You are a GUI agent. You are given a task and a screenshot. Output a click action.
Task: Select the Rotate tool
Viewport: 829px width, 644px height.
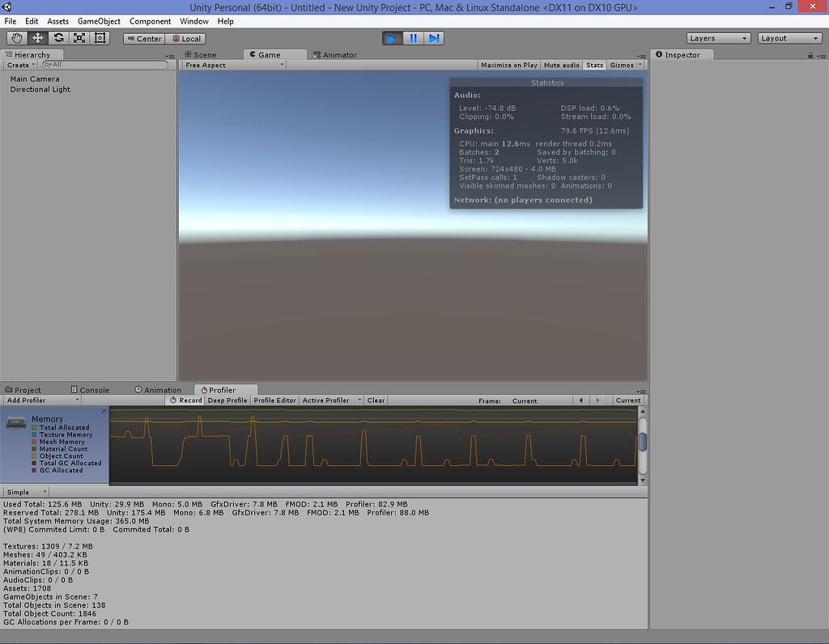coord(58,38)
